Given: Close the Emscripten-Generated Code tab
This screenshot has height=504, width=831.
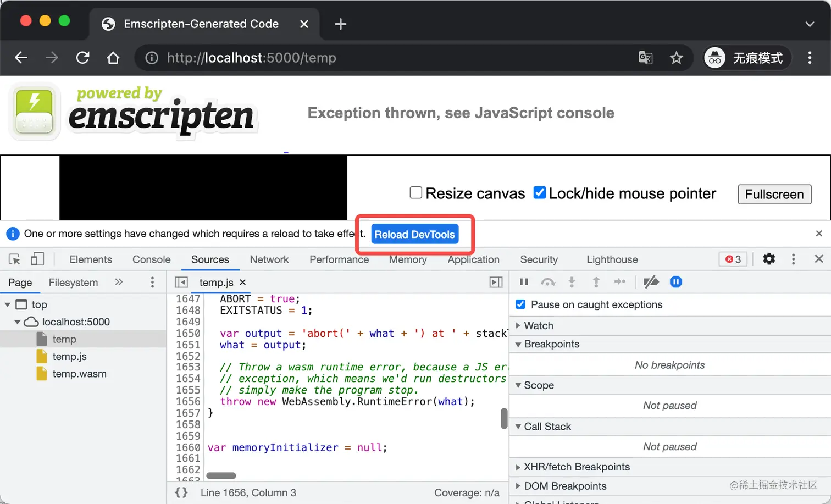Looking at the screenshot, I should pyautogui.click(x=304, y=24).
